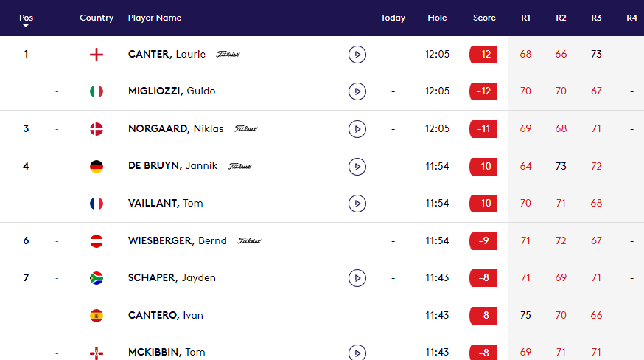Select Ivan Cantero's name
644x360 pixels.
coord(166,316)
